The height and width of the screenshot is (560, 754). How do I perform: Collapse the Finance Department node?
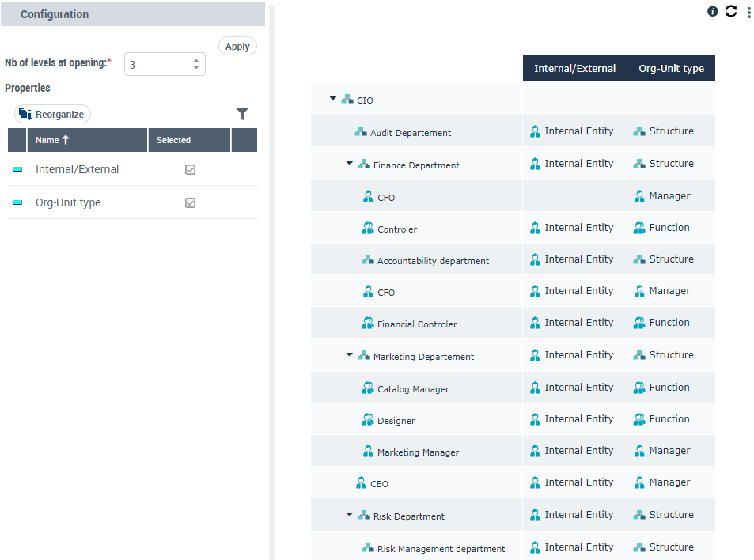[x=349, y=164]
